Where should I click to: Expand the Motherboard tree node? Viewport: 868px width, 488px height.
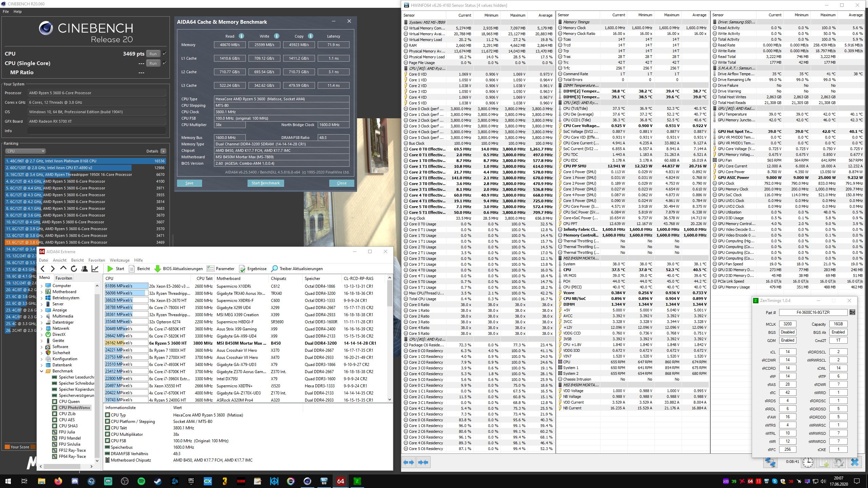(x=42, y=292)
